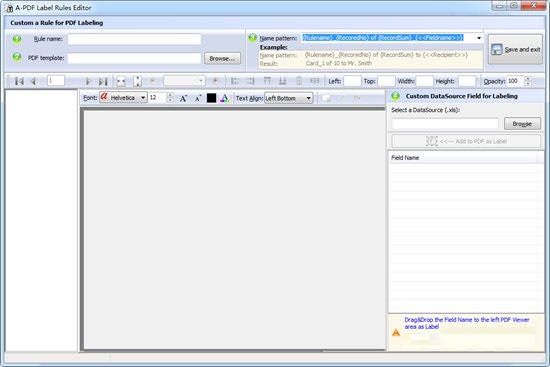Click the help icon beside Rule name

[17, 39]
